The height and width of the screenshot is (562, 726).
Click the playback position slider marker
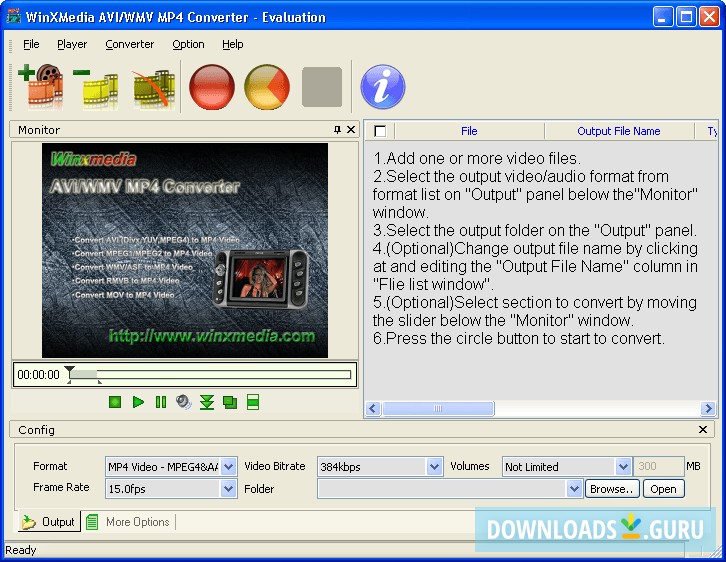(x=69, y=370)
